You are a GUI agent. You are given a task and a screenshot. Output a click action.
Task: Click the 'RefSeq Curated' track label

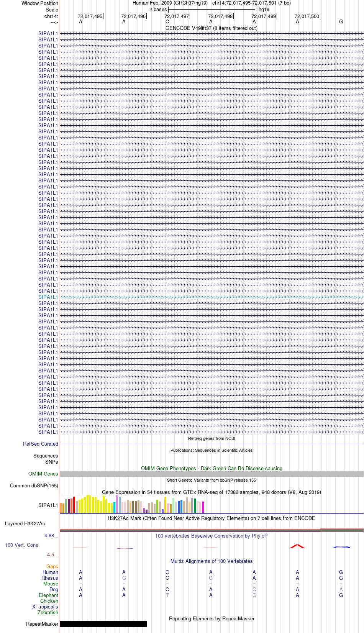[41, 444]
